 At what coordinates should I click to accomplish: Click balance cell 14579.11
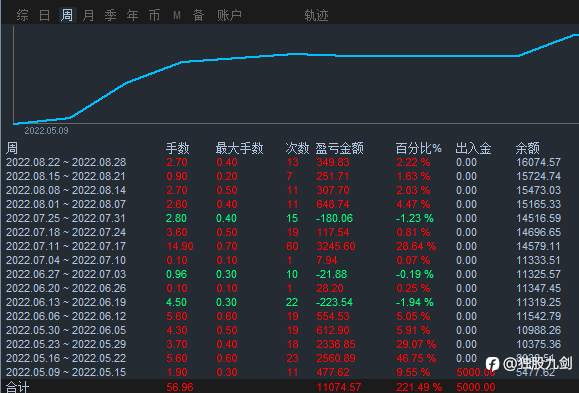tap(538, 246)
